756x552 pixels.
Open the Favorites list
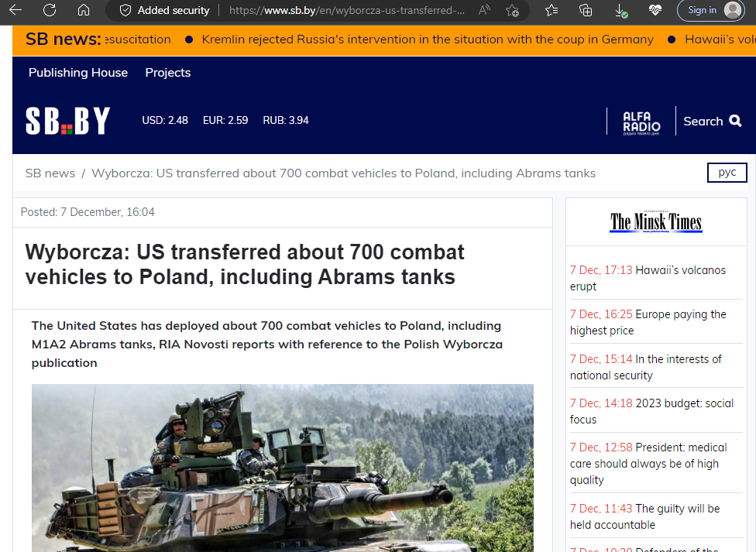[552, 10]
